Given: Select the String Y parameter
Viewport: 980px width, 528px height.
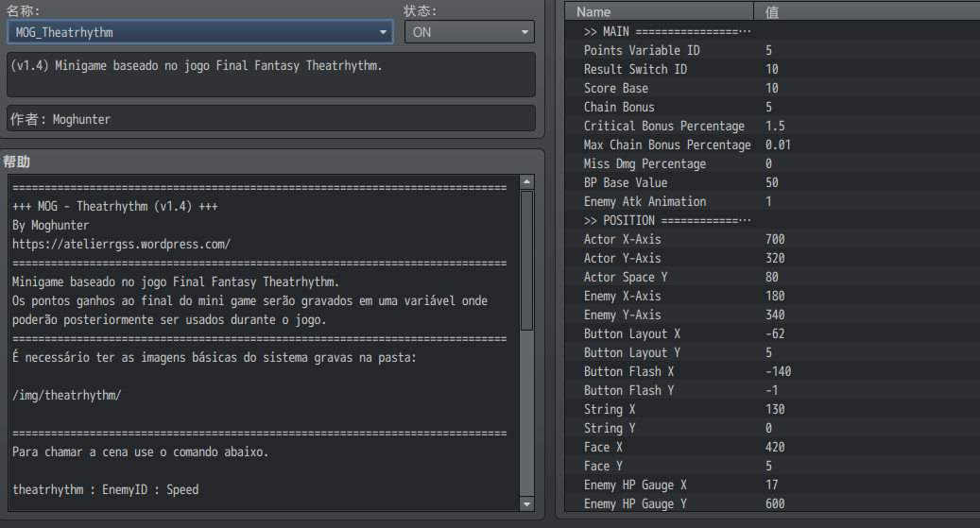Looking at the screenshot, I should (x=772, y=428).
